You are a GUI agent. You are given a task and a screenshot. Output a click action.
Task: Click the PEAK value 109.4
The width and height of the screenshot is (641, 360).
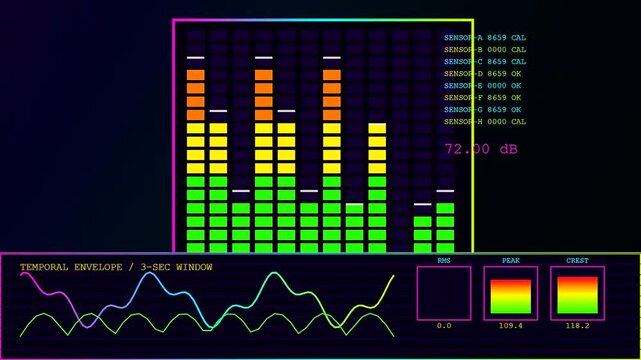click(x=511, y=326)
